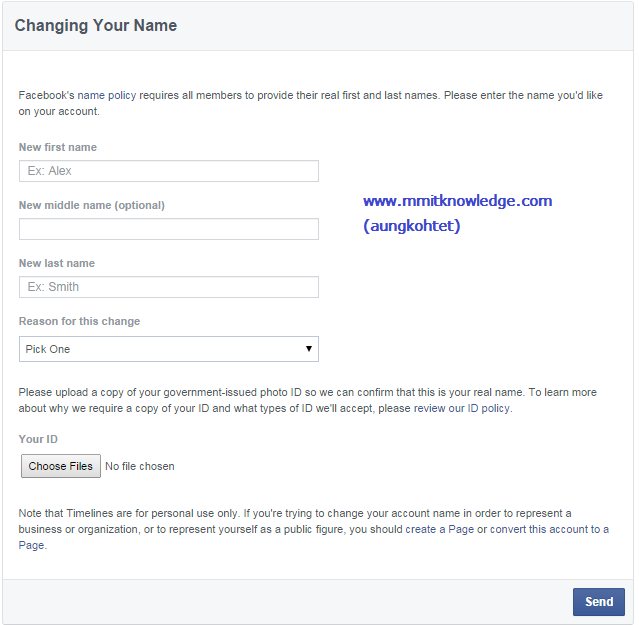Click the Your ID label
The height and width of the screenshot is (625, 639).
coord(38,439)
